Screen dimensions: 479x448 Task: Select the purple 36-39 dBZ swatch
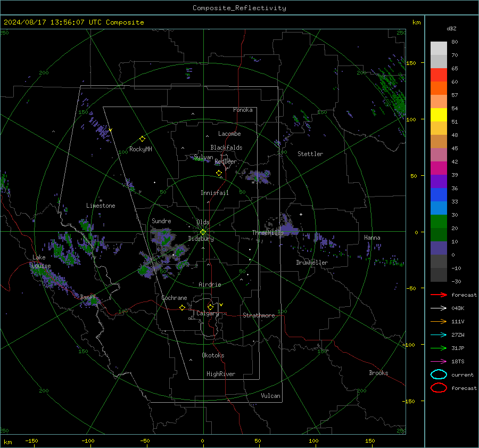(x=439, y=181)
